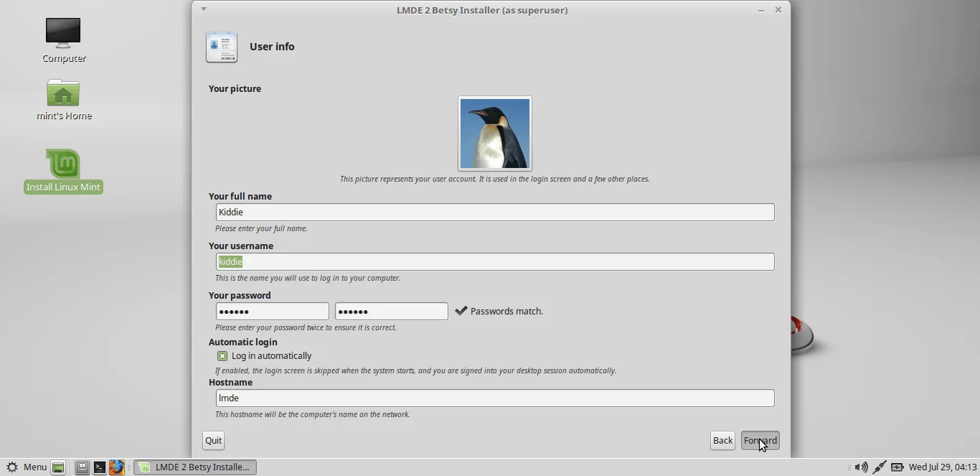The height and width of the screenshot is (476, 980).
Task: Click the User info header icon
Action: pyautogui.click(x=222, y=46)
